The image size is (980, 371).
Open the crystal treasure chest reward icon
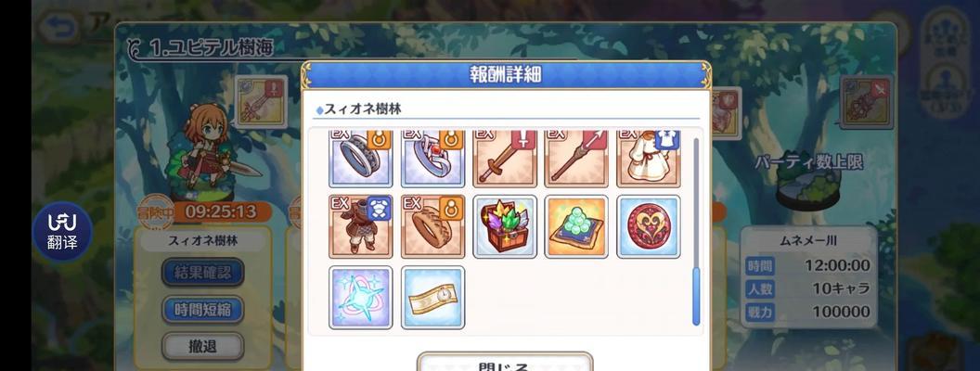tap(504, 226)
